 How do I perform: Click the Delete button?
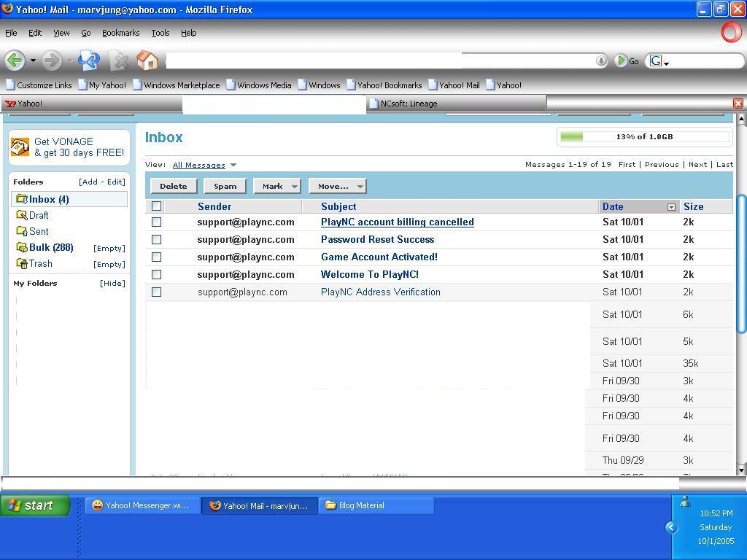(x=174, y=186)
